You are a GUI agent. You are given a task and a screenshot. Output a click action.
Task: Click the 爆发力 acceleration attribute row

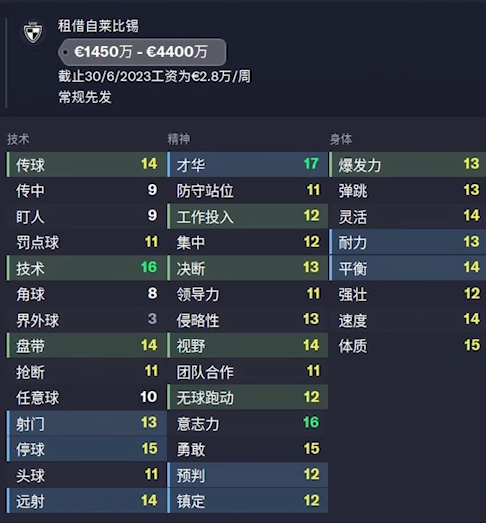407,164
